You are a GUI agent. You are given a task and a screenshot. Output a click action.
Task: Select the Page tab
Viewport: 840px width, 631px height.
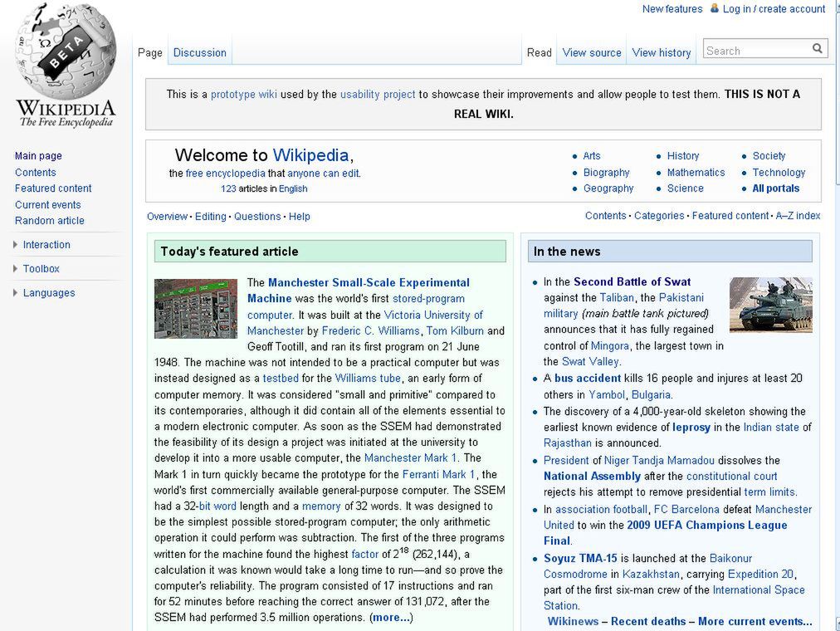(150, 52)
